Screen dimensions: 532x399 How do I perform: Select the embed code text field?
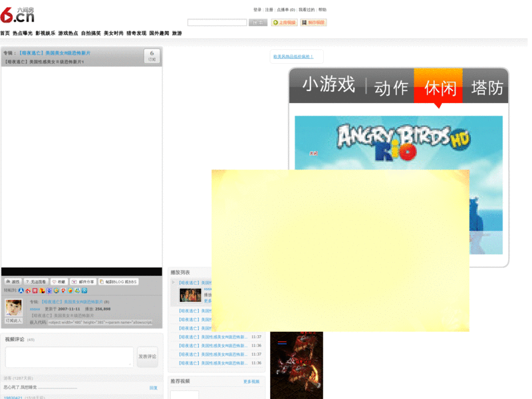point(100,323)
